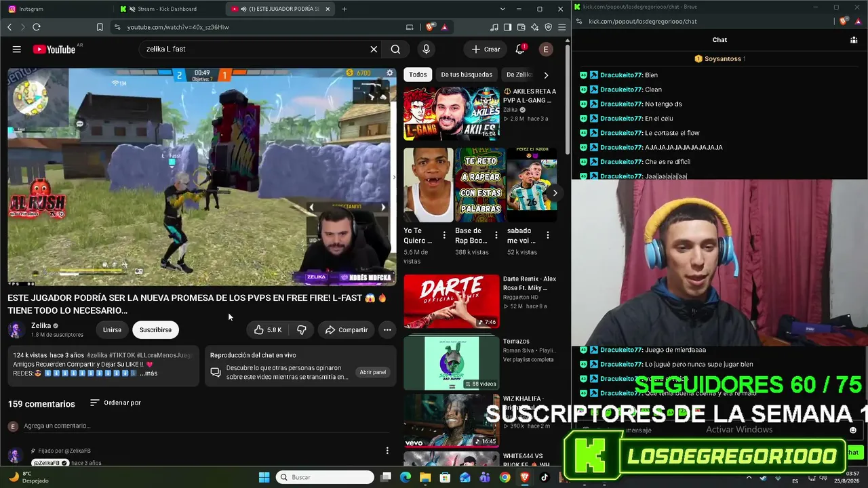Show next Shorts with right chevron
The image size is (868, 488).
coord(555,192)
